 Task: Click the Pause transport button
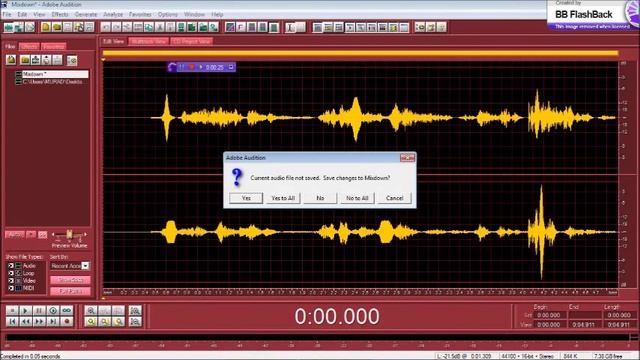click(39, 311)
